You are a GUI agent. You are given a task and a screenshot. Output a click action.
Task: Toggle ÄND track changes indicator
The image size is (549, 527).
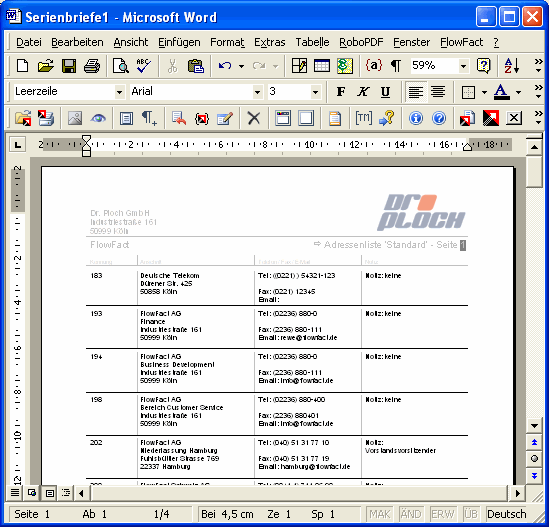point(411,514)
